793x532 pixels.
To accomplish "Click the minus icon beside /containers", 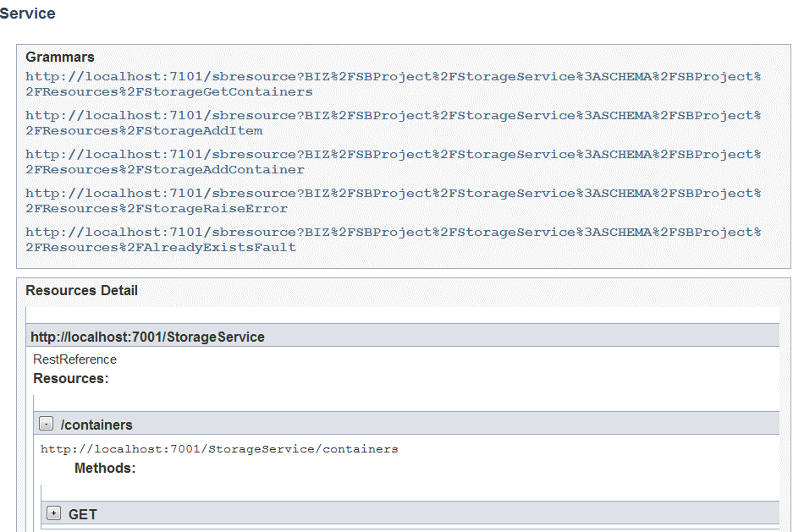I will [46, 424].
